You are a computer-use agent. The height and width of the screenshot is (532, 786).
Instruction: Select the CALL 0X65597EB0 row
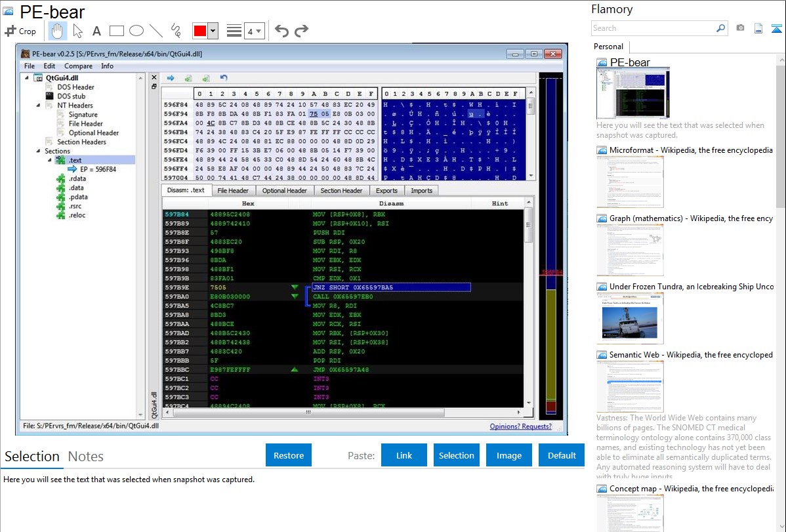[343, 297]
